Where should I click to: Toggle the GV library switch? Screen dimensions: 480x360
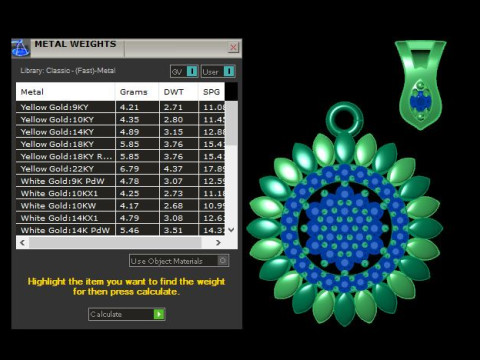click(x=184, y=71)
